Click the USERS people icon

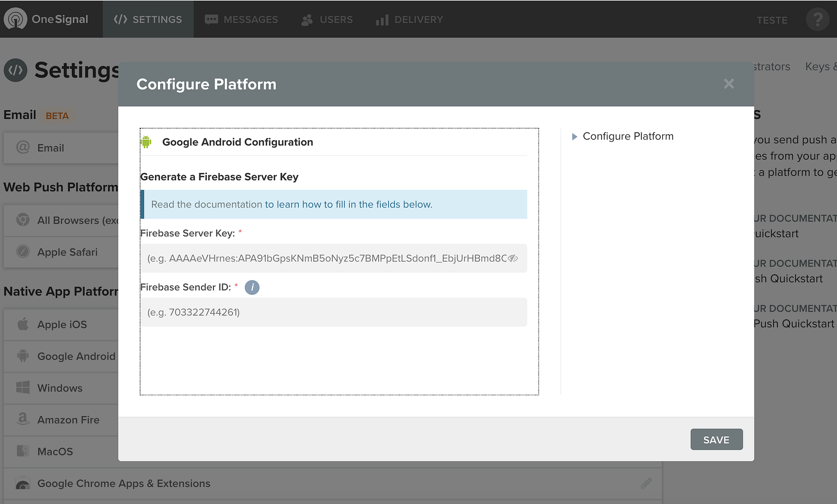(x=307, y=20)
